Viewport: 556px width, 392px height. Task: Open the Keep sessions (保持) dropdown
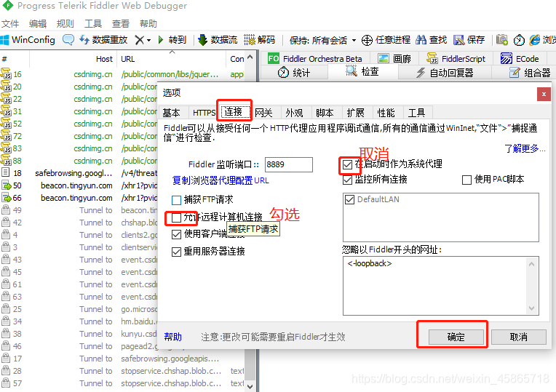(322, 40)
